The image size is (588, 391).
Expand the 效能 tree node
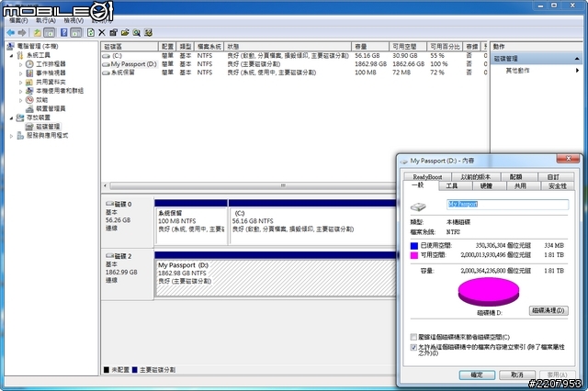coord(20,100)
